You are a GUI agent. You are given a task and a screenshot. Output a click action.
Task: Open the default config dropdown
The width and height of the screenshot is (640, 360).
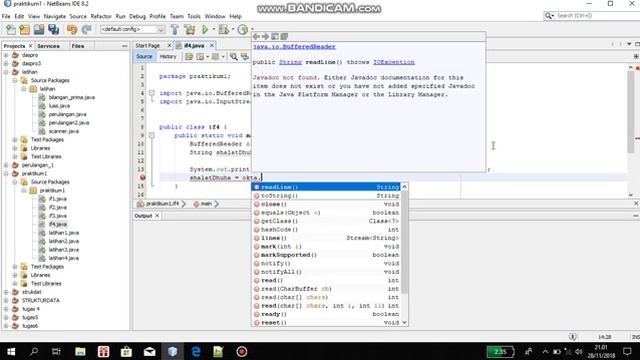[132, 29]
